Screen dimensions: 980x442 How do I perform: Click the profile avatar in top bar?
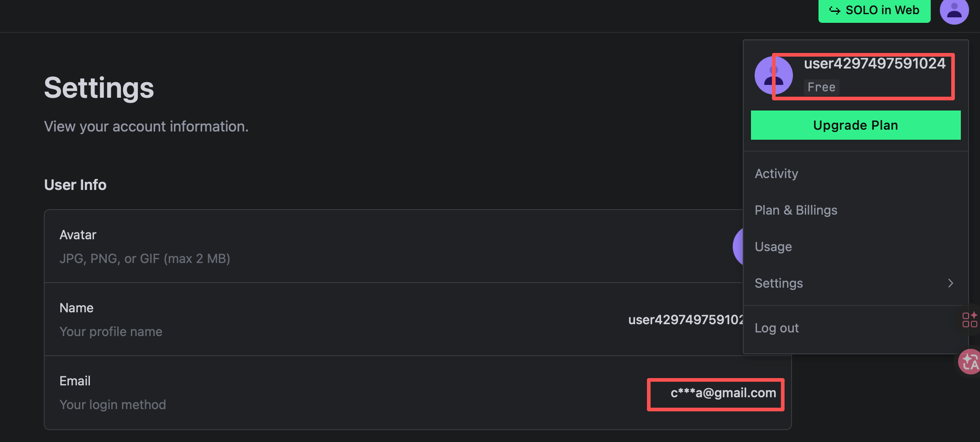954,11
